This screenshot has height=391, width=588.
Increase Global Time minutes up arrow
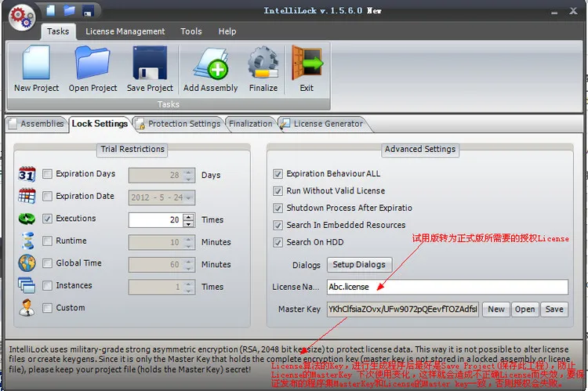(189, 261)
